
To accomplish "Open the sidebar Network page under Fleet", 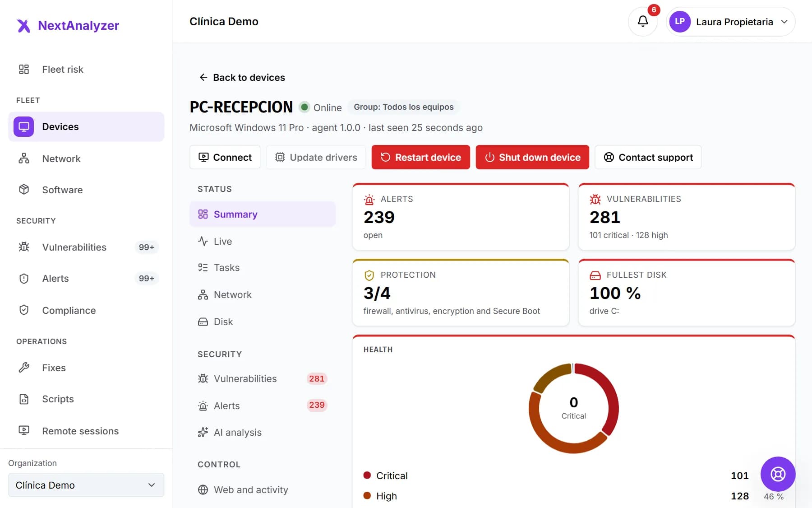I will (86, 158).
